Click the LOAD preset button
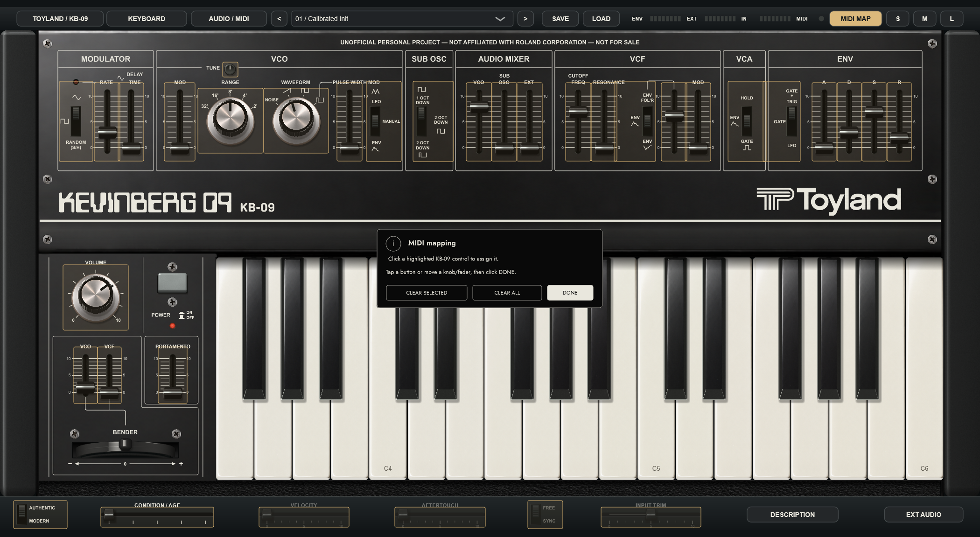 601,19
